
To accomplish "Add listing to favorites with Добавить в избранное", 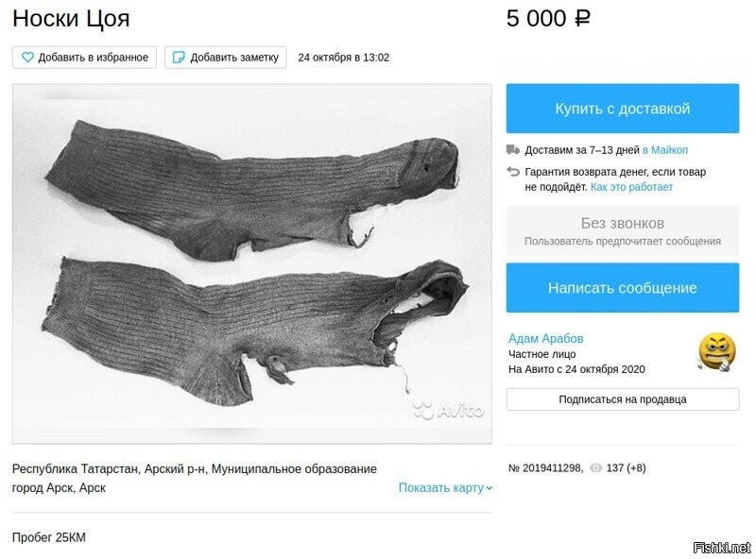I will click(x=84, y=58).
